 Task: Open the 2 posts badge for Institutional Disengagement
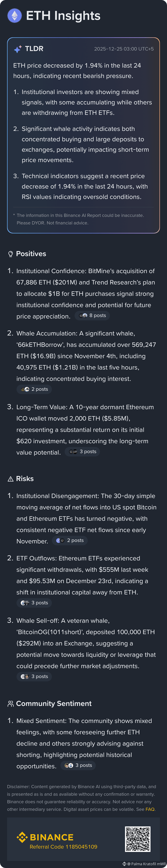click(x=70, y=541)
